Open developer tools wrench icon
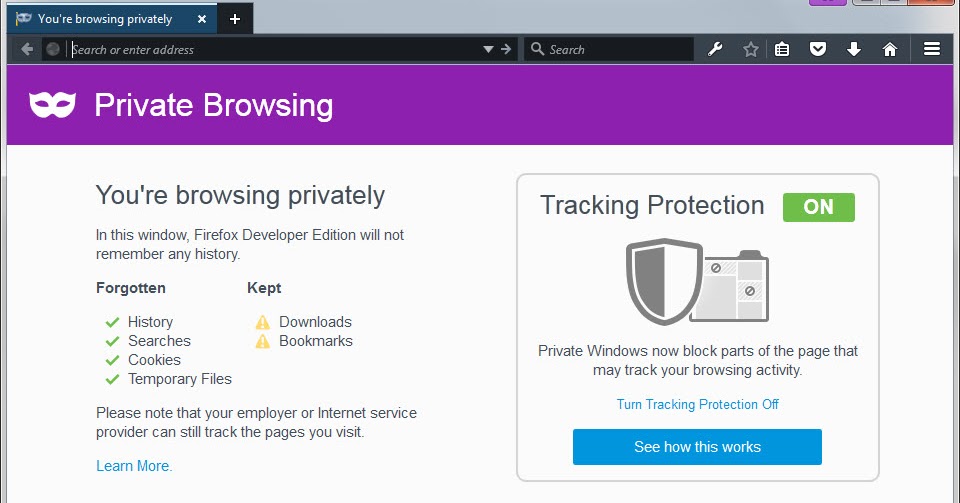The height and width of the screenshot is (503, 960). click(715, 49)
